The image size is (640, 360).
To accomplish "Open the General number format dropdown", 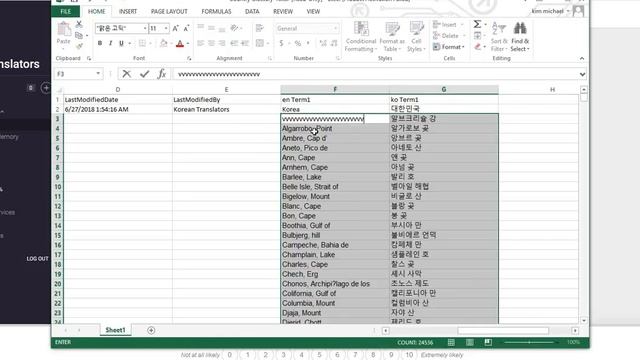I will point(336,28).
